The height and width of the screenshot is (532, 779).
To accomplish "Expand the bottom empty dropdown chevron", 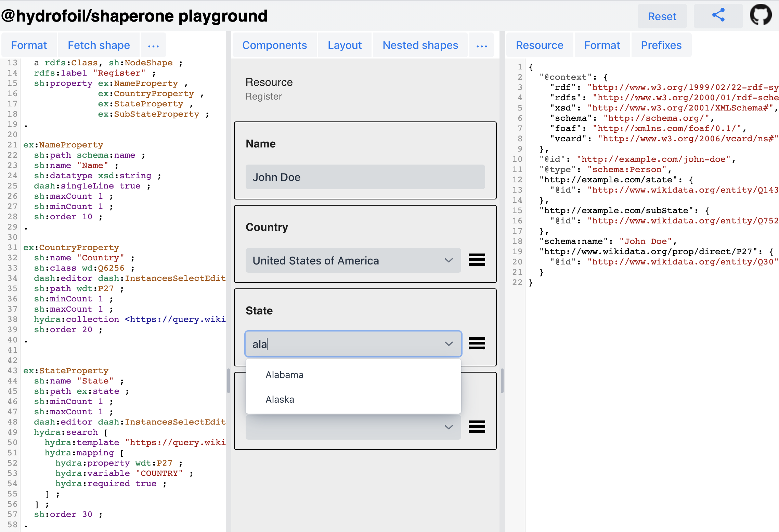I will coord(449,427).
